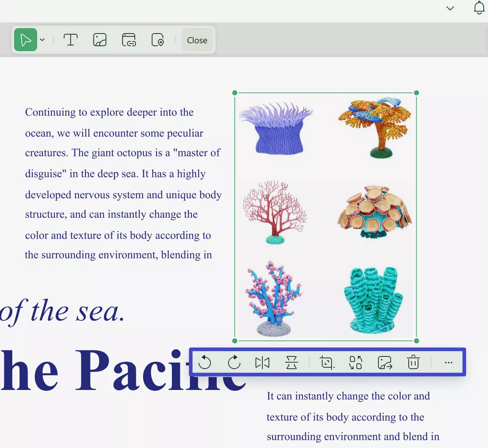Click the line "structure, and can instantly change the"
This screenshot has width=488, height=448.
click(111, 214)
